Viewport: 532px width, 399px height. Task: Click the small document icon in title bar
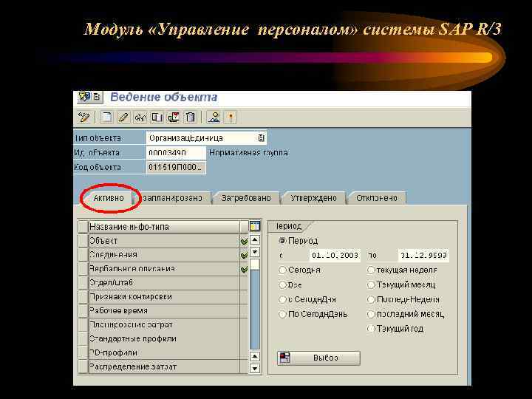97,97
